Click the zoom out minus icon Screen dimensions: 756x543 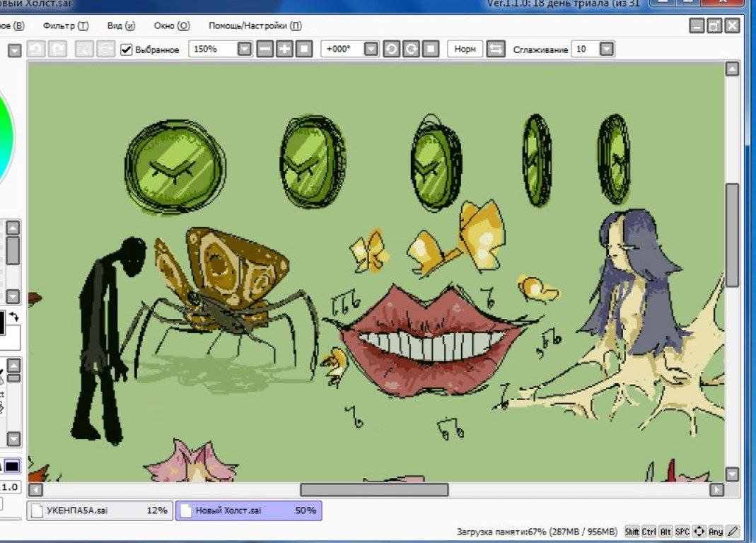(264, 49)
